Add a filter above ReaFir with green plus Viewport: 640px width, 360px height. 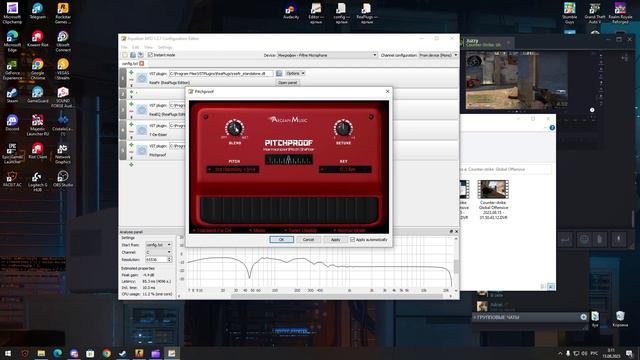tap(131, 72)
